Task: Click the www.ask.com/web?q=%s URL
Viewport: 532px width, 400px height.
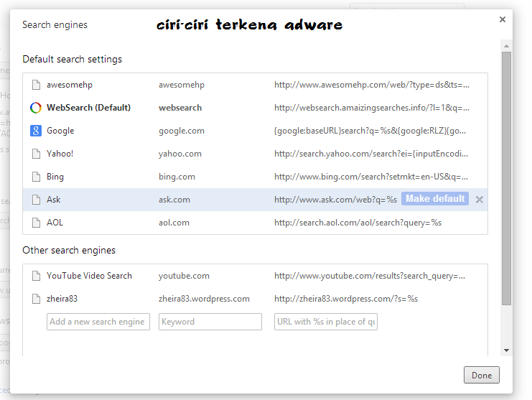Action: [x=335, y=200]
